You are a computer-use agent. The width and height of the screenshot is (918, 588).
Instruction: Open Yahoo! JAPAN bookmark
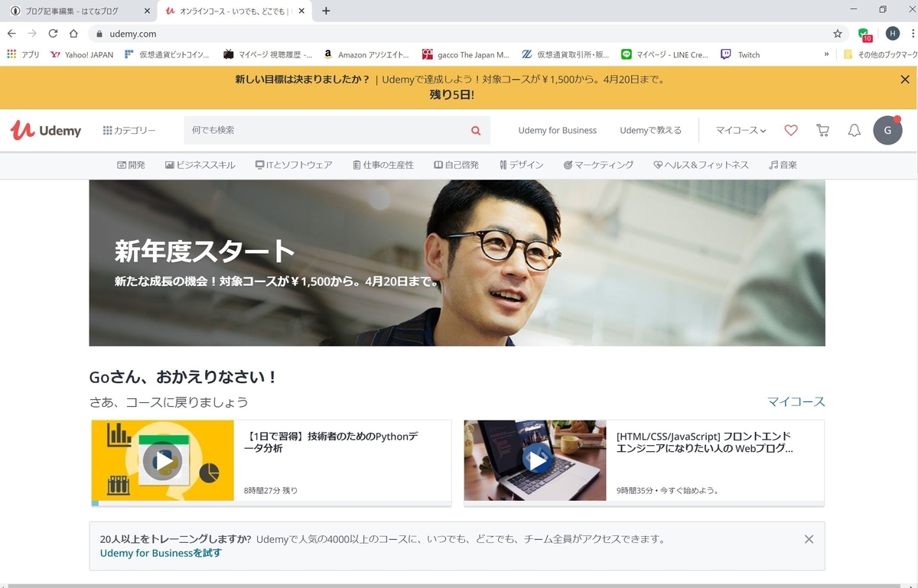point(81,54)
